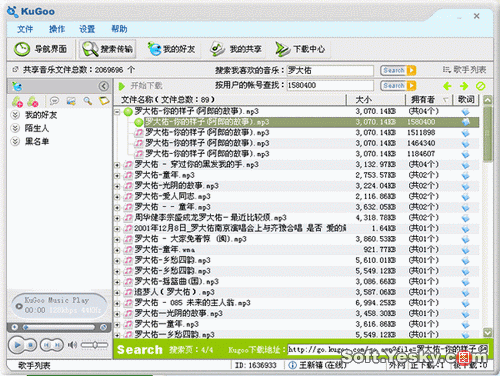This screenshot has height=376, width=500.
Task: Focus the 搜索我喜欢的音乐 input field
Action: click(330, 70)
